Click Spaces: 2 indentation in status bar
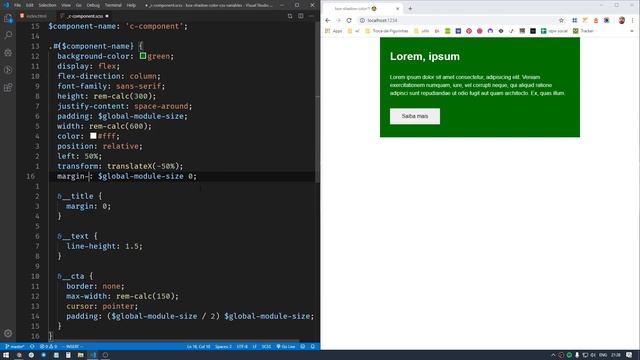 [223, 347]
